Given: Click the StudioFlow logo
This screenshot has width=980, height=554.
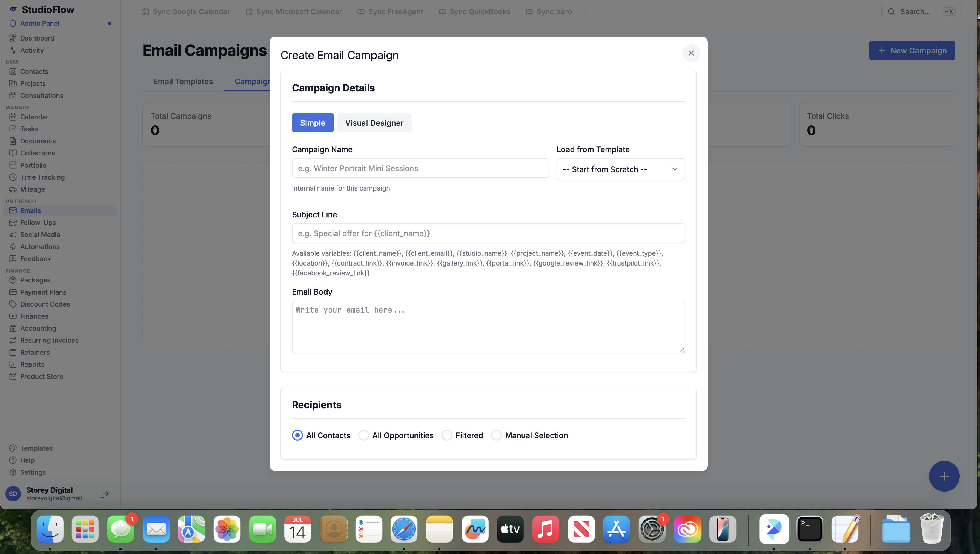Looking at the screenshot, I should click(x=42, y=10).
